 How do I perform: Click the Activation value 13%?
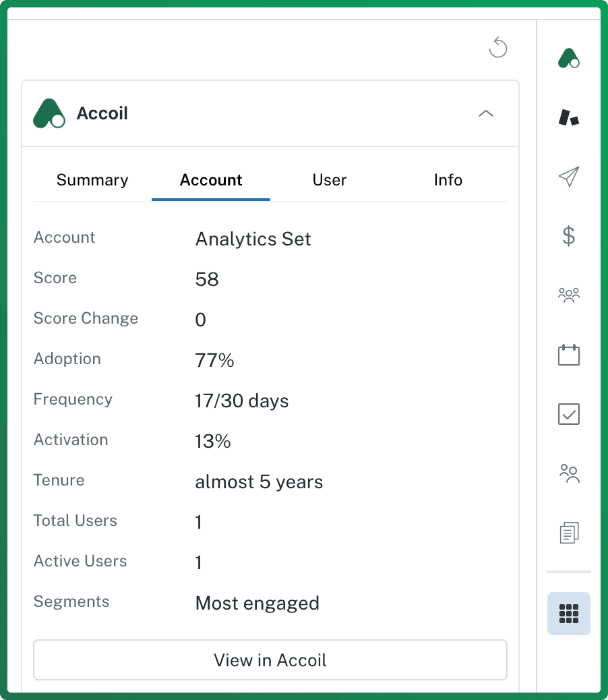click(x=213, y=441)
